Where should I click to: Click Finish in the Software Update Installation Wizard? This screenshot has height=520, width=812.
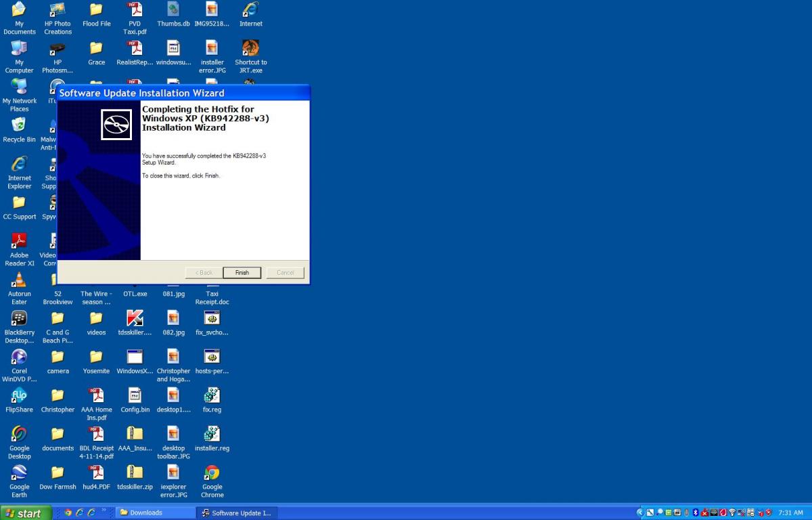(x=242, y=273)
